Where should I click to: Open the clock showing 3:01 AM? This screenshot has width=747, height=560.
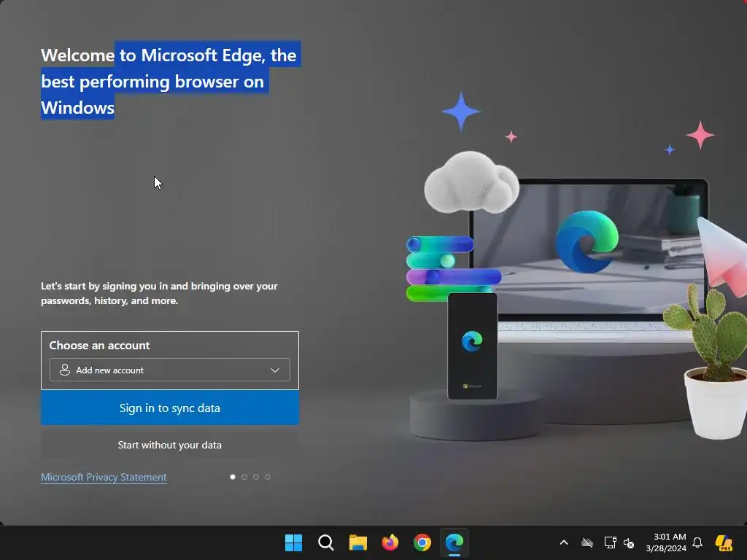coord(666,542)
